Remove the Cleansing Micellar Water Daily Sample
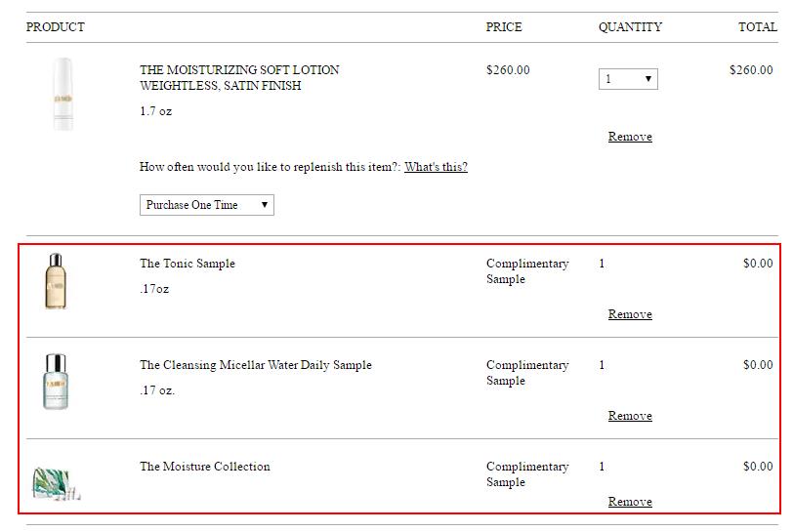 pyautogui.click(x=630, y=416)
